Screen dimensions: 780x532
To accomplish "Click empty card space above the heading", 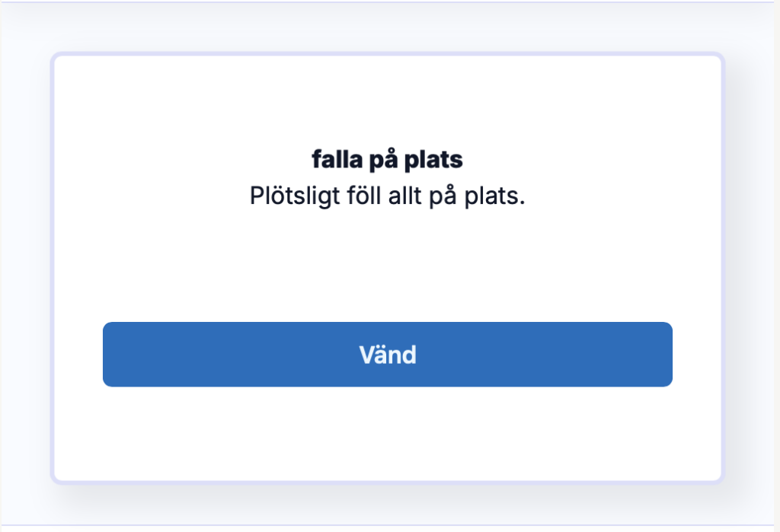I will 387,99.
